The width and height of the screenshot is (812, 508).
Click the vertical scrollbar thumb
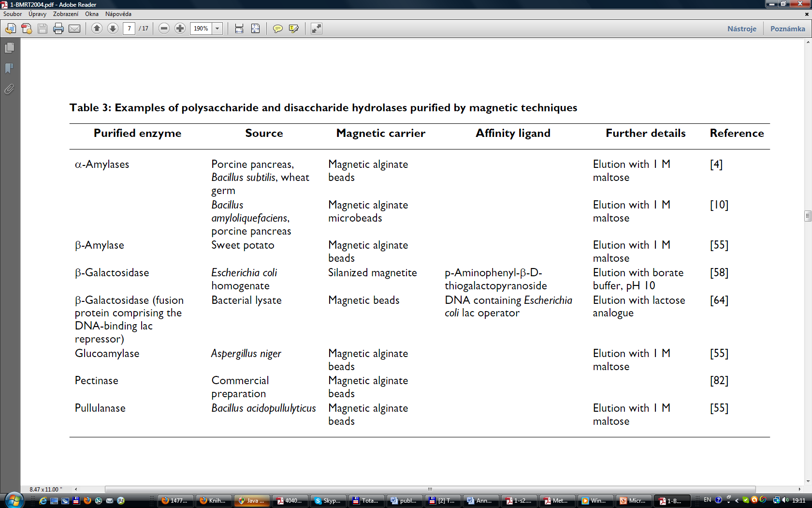(808, 216)
